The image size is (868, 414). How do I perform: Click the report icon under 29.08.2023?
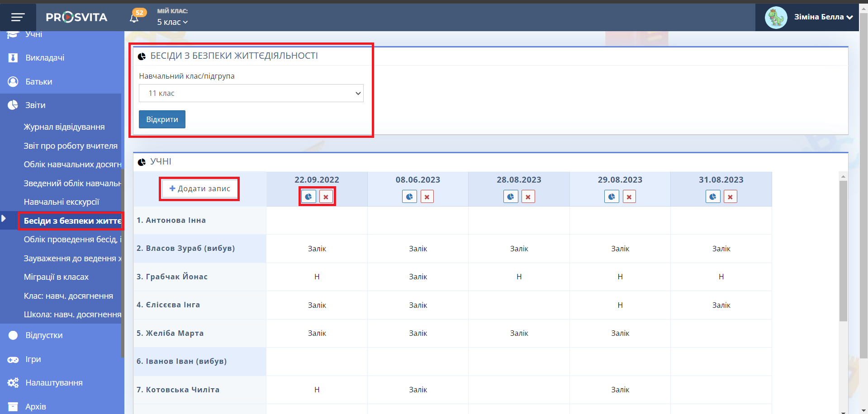pos(612,197)
